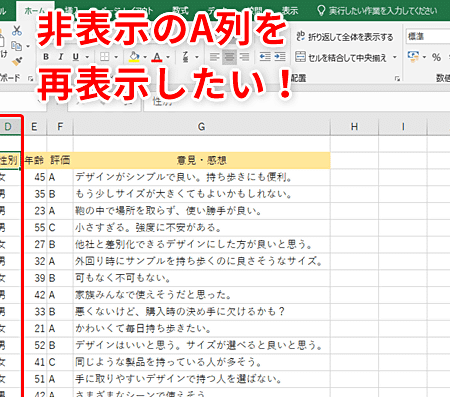Click the 年齢 header cell
The image size is (450, 397).
[x=34, y=160]
